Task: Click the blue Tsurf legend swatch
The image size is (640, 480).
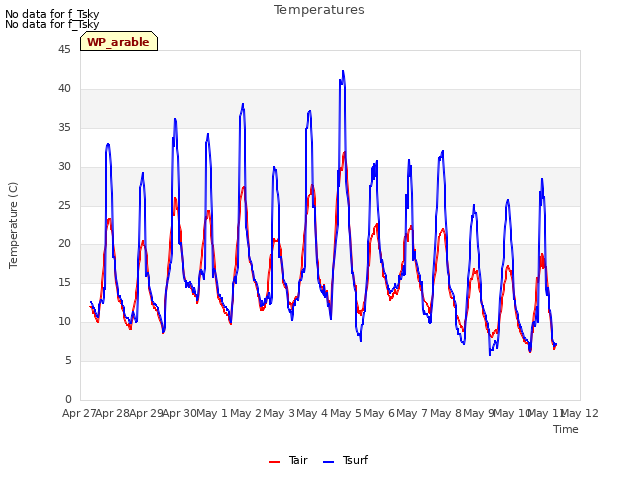Action: click(329, 462)
